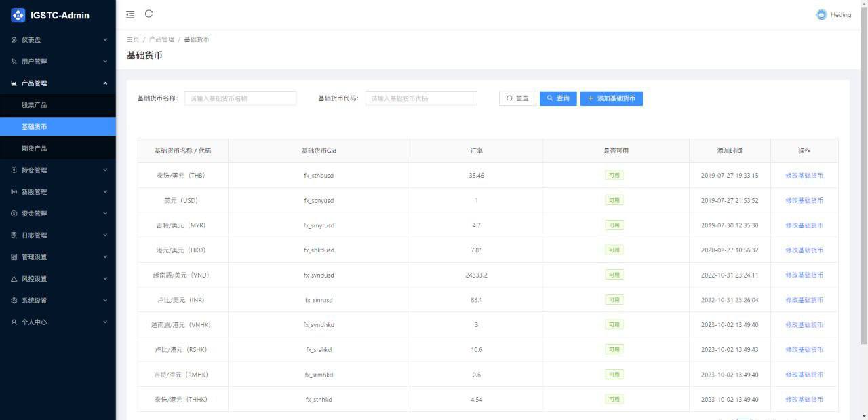Screen dimensions: 868x420
Task: Toggle the 可用 status on the THB row
Action: tap(613, 175)
